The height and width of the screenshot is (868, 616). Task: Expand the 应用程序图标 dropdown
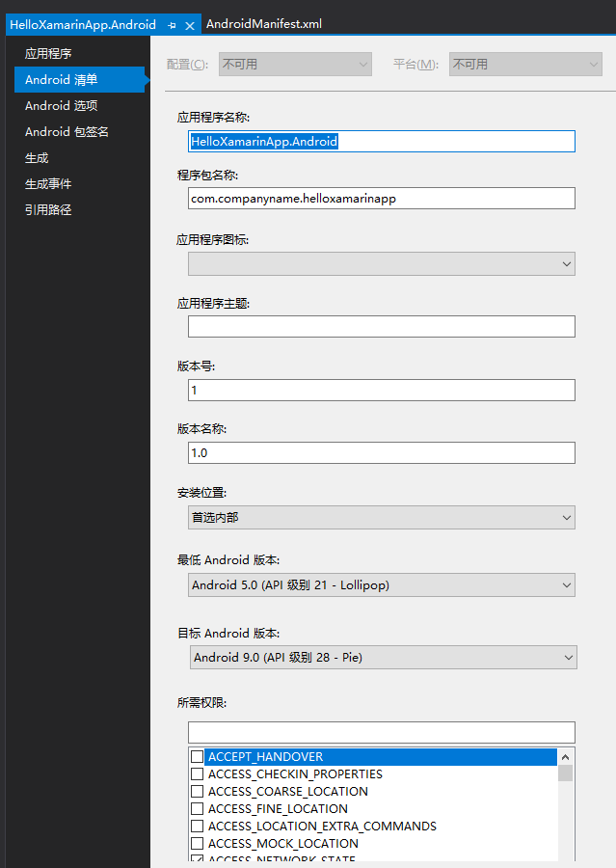(x=382, y=264)
